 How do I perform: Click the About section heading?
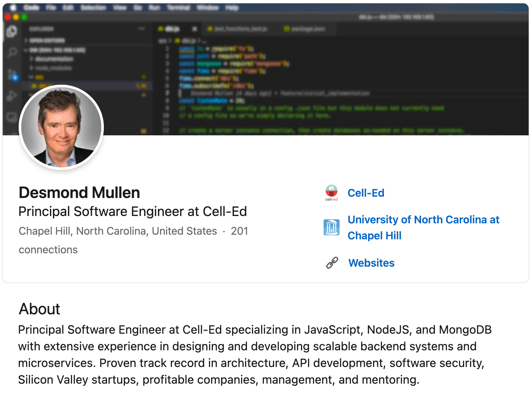coord(40,309)
